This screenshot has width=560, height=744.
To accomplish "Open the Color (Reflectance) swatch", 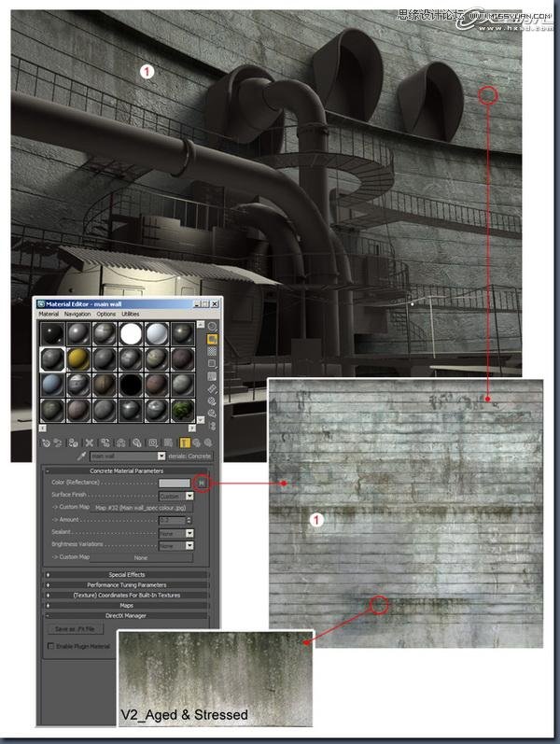I will coord(175,483).
